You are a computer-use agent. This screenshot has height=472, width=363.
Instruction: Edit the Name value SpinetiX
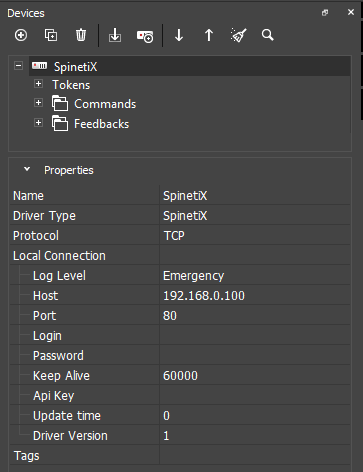(255, 195)
